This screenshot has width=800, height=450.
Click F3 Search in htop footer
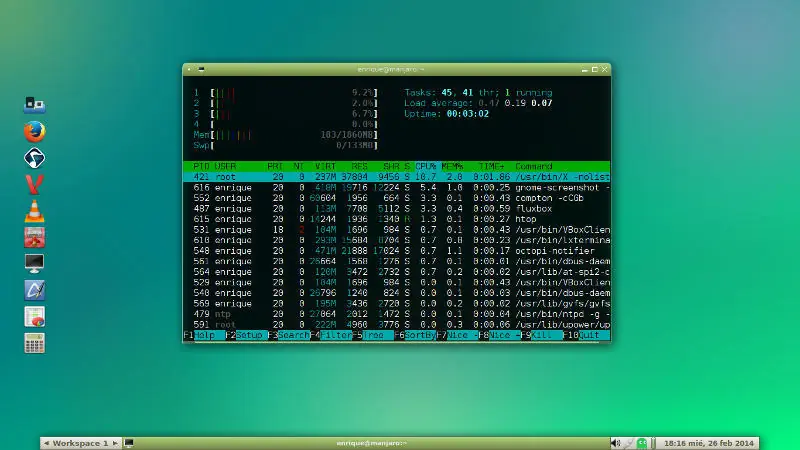tap(289, 335)
